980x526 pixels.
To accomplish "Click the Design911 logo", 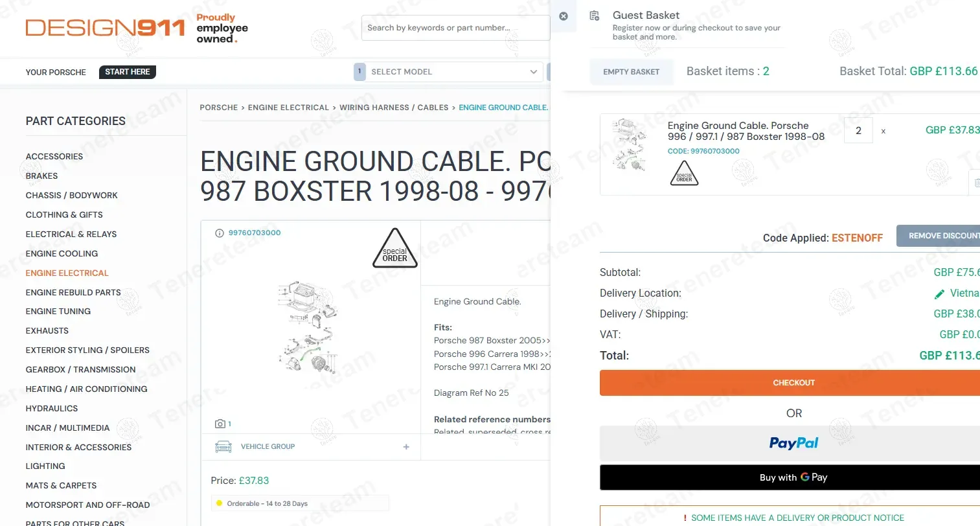I will coord(105,28).
